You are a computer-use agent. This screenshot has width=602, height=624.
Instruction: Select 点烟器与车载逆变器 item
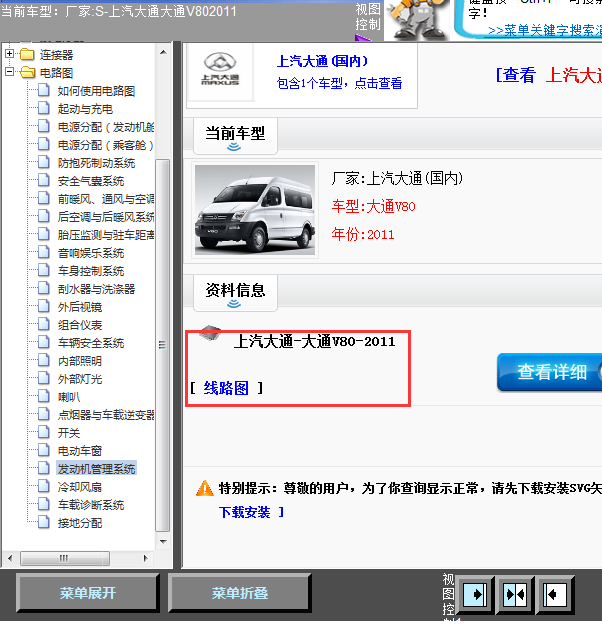(106, 415)
